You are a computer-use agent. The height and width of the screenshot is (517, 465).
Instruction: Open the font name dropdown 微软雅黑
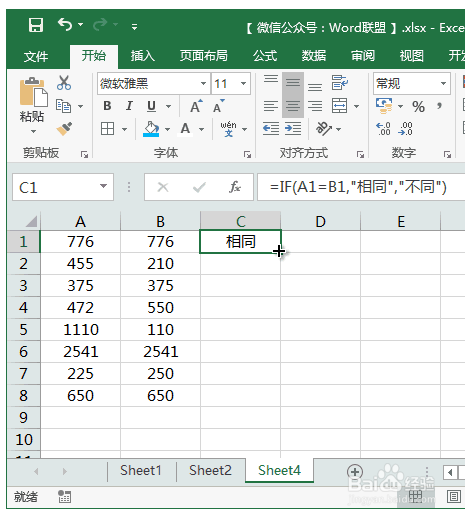pos(203,83)
